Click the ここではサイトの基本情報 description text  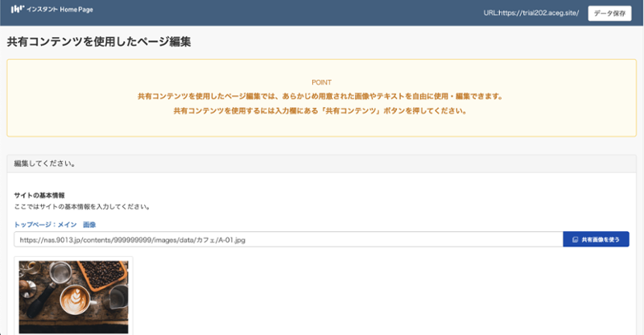coord(82,207)
